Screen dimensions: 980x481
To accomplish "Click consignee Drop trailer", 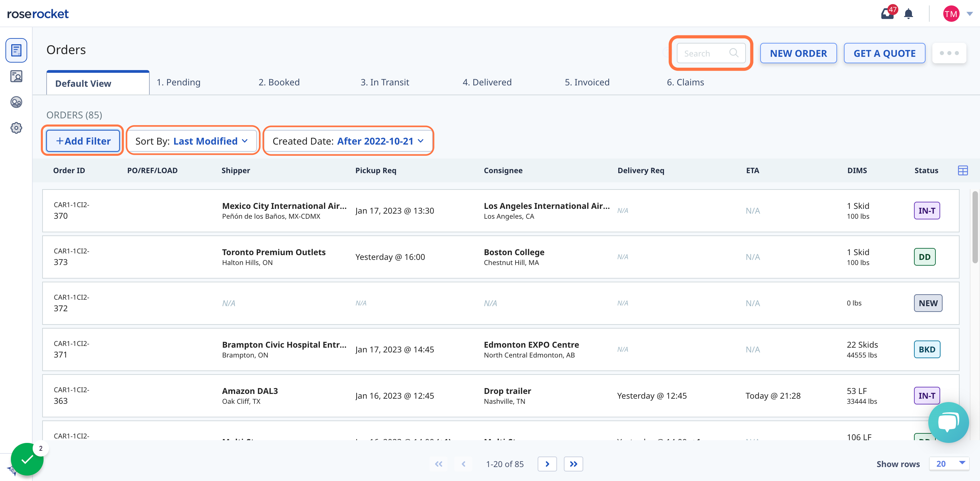I will (x=507, y=391).
